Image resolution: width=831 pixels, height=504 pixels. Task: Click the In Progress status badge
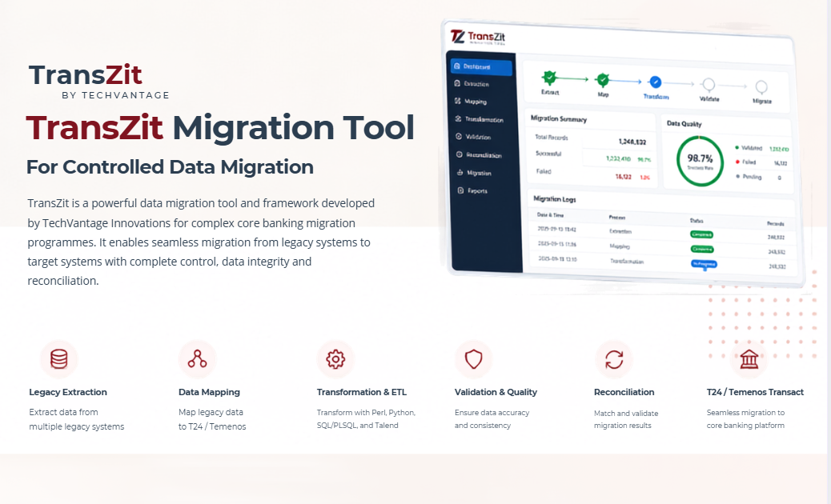(705, 264)
